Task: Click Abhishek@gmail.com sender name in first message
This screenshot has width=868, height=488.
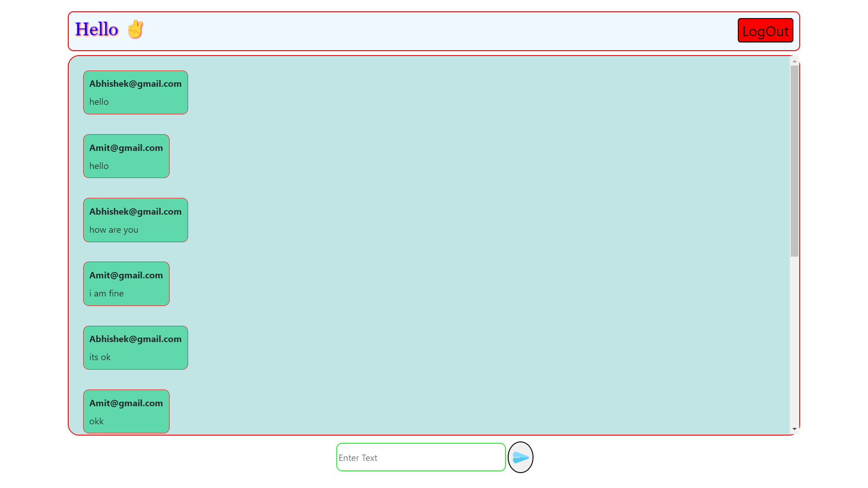Action: tap(135, 84)
